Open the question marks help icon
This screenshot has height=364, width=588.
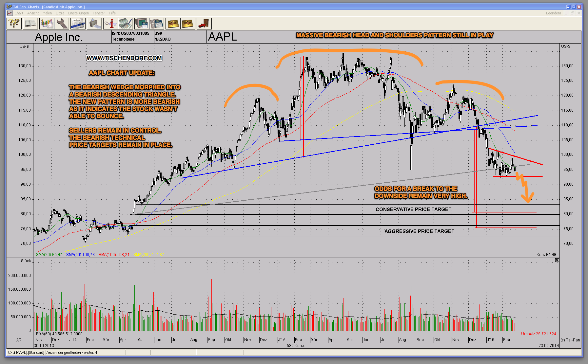pyautogui.click(x=14, y=24)
